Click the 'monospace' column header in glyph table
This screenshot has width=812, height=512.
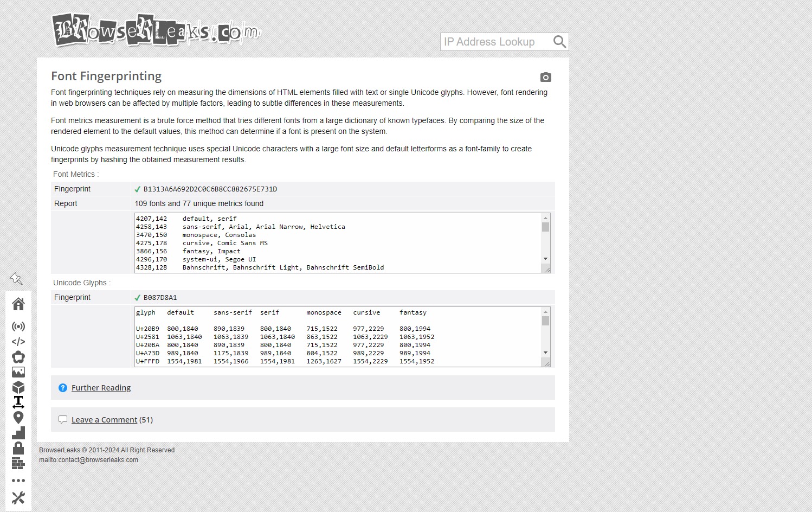pos(324,312)
